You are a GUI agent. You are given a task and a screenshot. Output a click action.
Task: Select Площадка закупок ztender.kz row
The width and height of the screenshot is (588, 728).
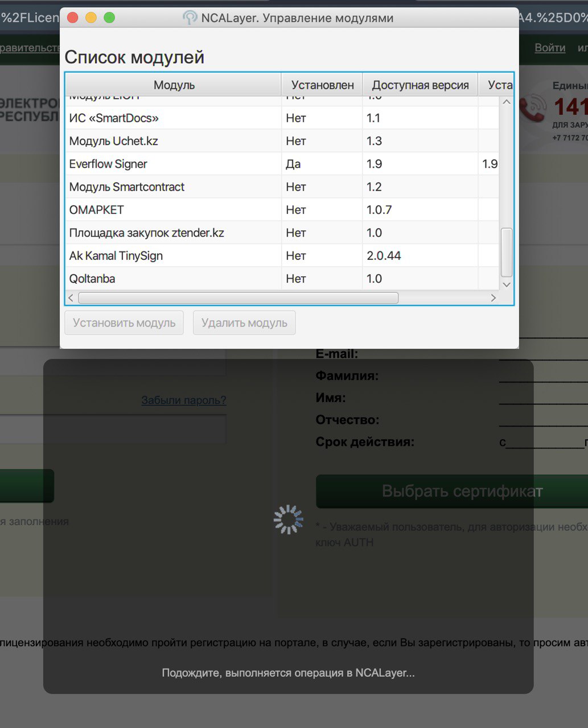pos(282,233)
